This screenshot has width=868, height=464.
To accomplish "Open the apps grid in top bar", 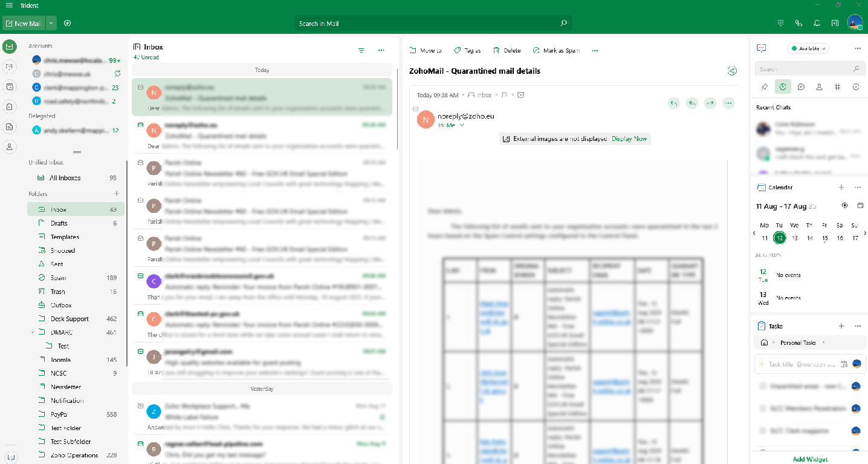I will click(x=780, y=23).
